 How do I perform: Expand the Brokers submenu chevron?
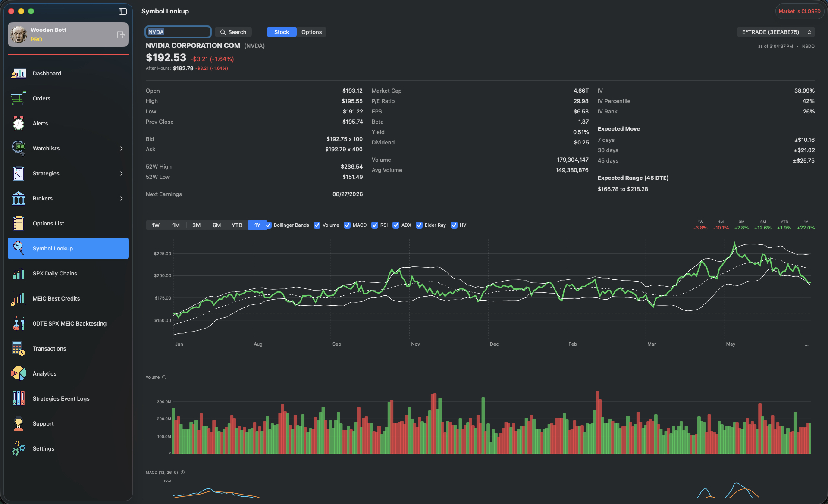(121, 198)
